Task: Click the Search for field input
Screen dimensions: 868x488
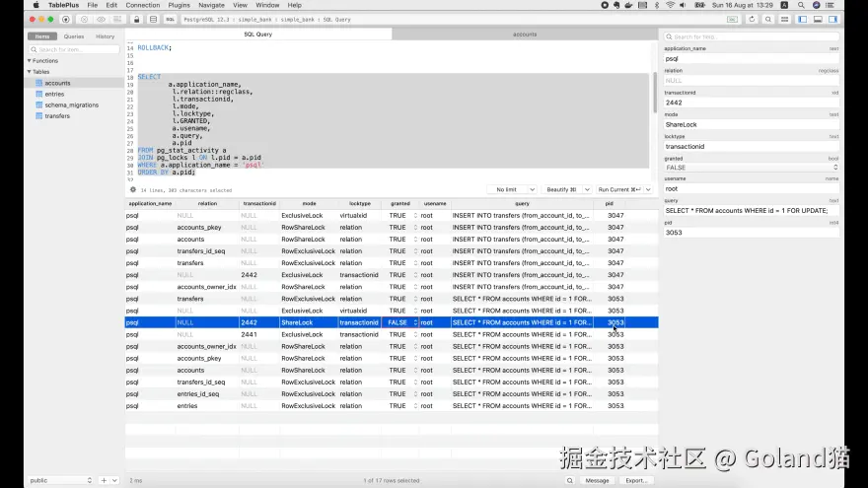Action: [752, 36]
